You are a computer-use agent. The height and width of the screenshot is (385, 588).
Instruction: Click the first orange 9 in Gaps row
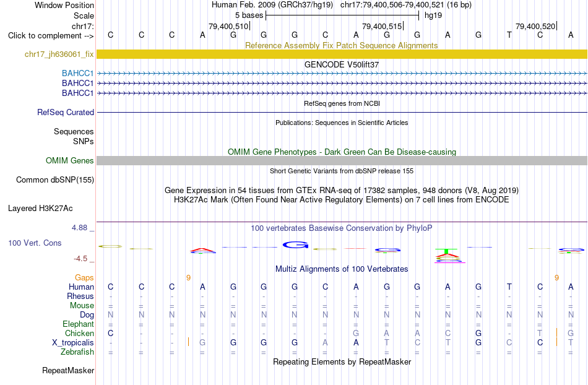coord(188,277)
